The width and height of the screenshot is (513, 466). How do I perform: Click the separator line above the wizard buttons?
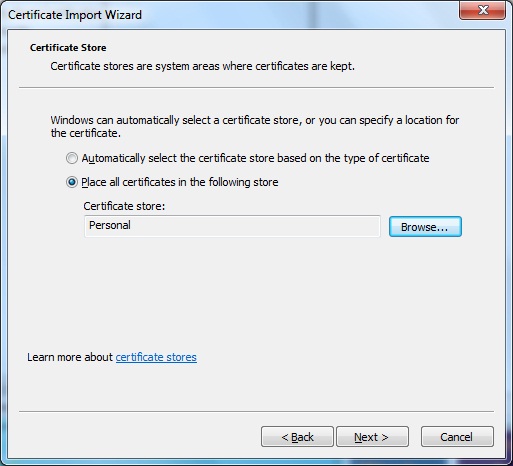coord(256,411)
